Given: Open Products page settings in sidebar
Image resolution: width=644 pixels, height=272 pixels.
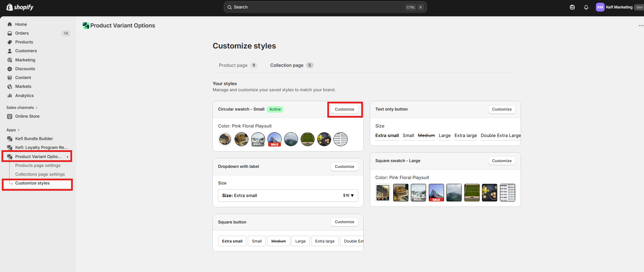Looking at the screenshot, I should [x=38, y=166].
